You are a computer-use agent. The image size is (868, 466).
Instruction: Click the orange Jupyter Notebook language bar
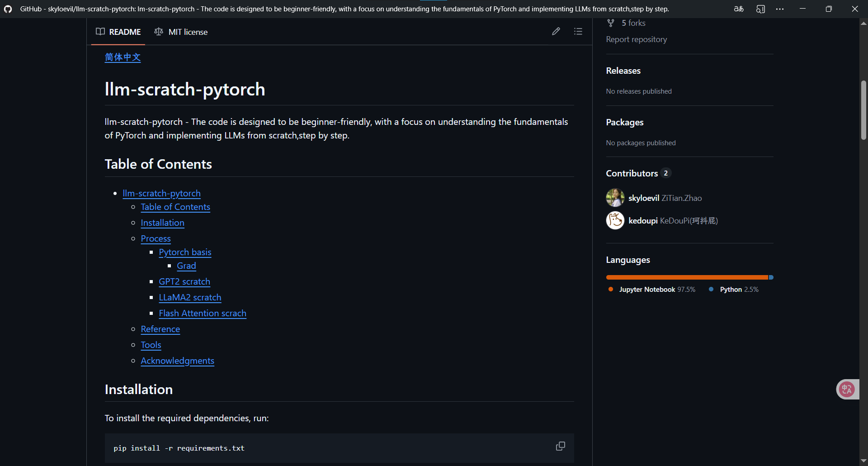687,277
